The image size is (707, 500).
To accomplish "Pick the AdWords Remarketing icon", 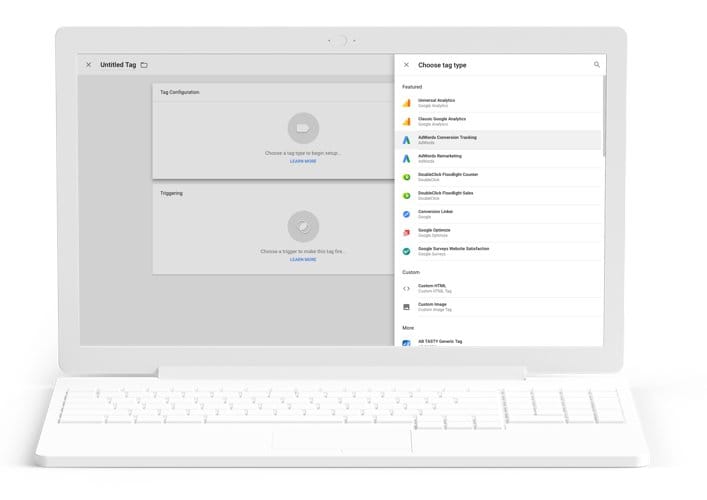I will click(407, 158).
